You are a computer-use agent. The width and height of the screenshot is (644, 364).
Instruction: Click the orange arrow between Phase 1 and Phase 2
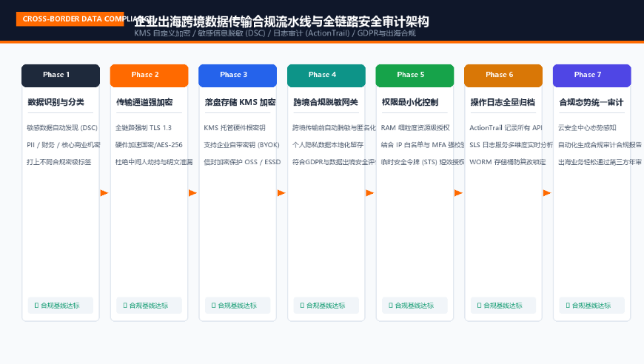[104, 193]
